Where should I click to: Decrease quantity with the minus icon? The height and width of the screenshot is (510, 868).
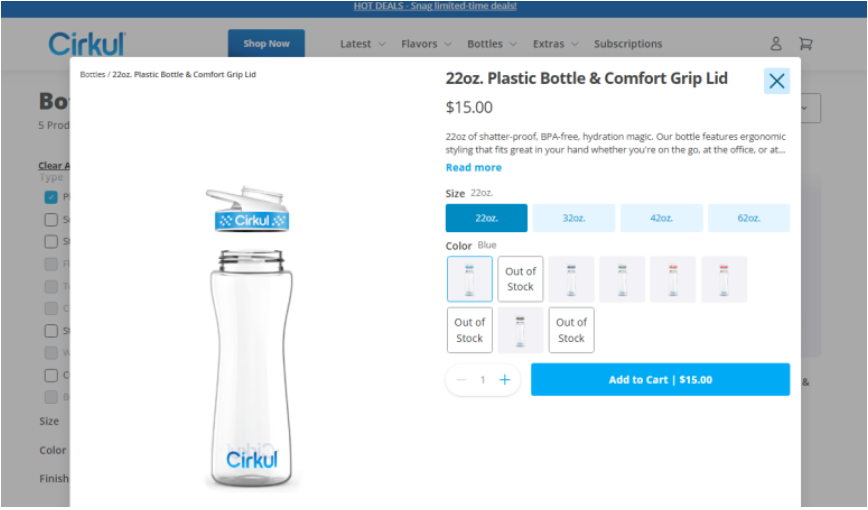(x=461, y=380)
